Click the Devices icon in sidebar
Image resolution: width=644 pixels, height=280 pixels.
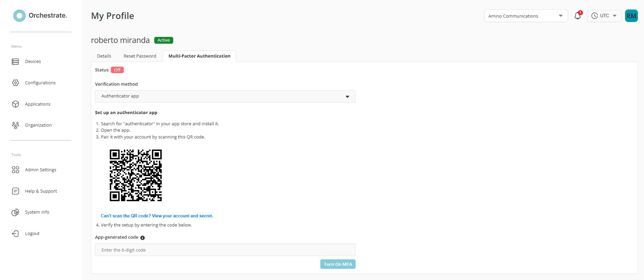(x=15, y=62)
